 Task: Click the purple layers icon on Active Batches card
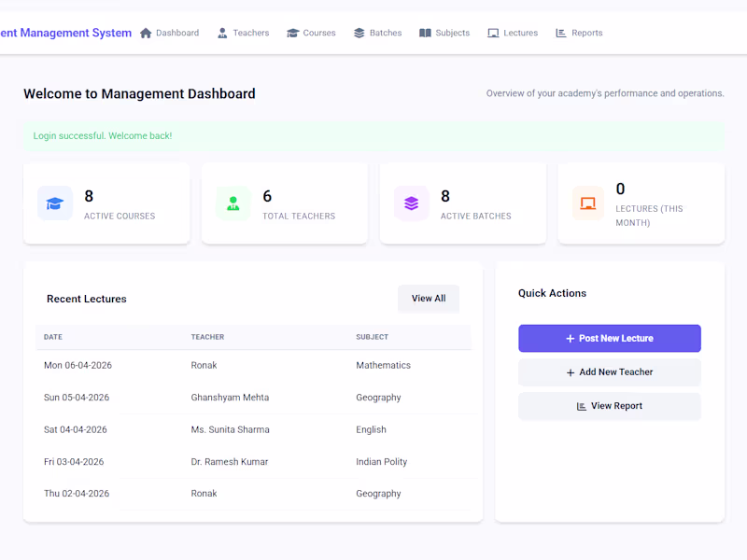(x=411, y=203)
